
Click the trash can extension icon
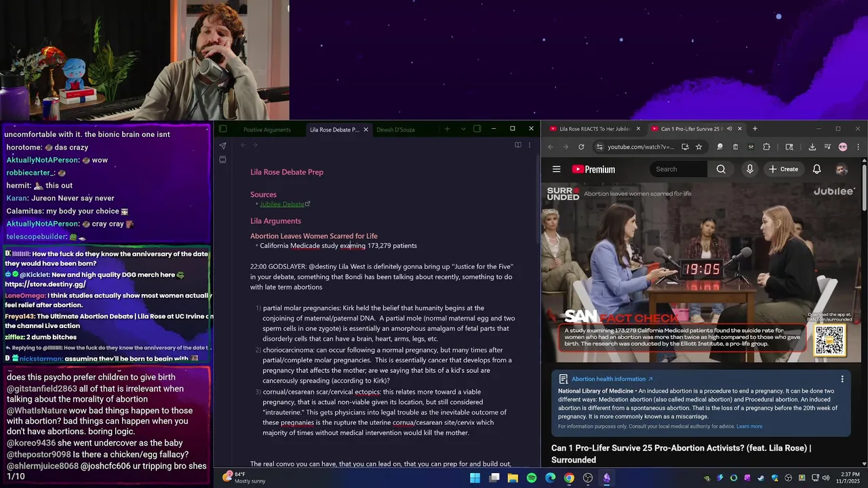coord(736,146)
